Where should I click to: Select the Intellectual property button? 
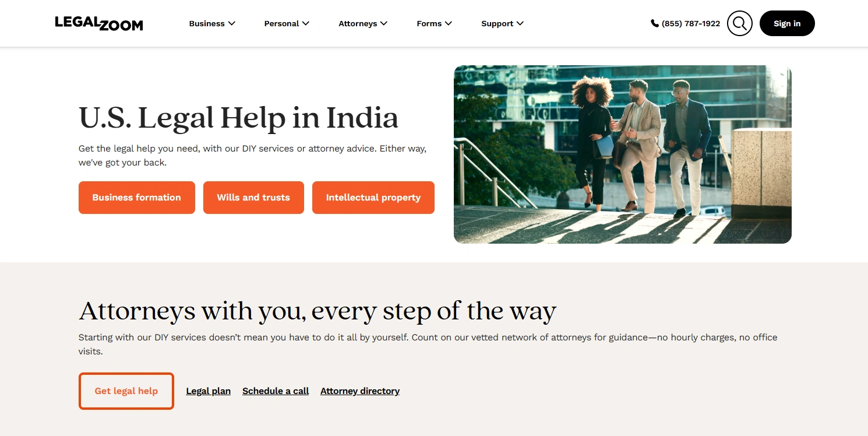373,198
